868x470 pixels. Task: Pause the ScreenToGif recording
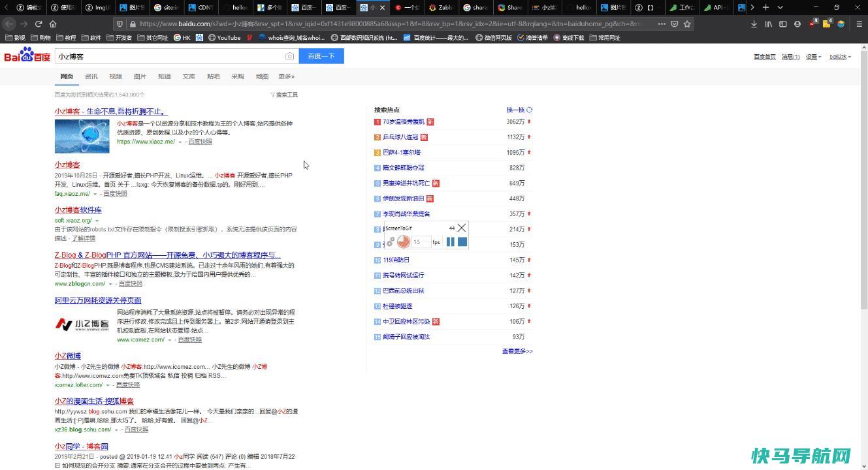coord(450,242)
